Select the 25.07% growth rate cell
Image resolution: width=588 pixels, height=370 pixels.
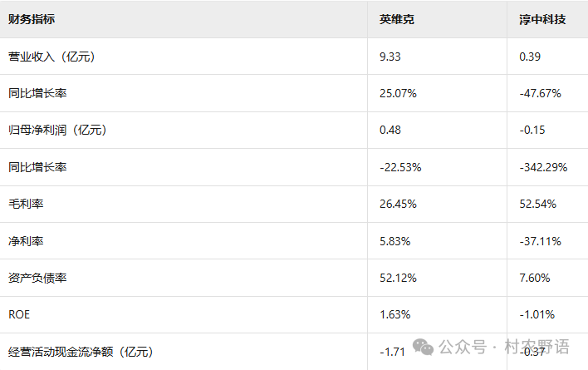coord(398,93)
